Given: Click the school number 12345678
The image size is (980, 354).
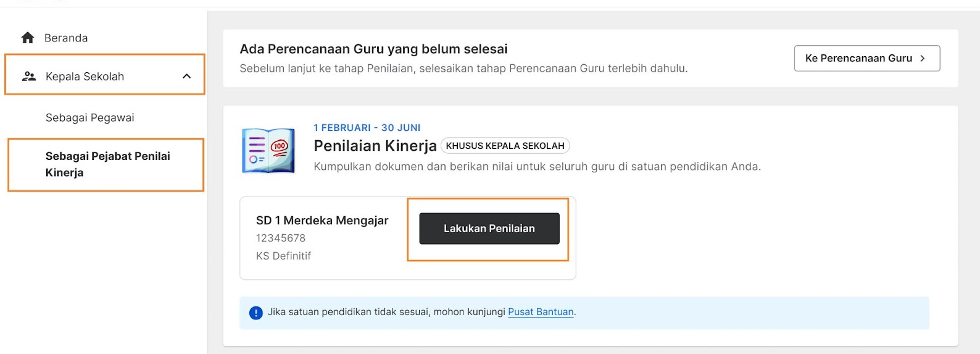Looking at the screenshot, I should (x=281, y=238).
